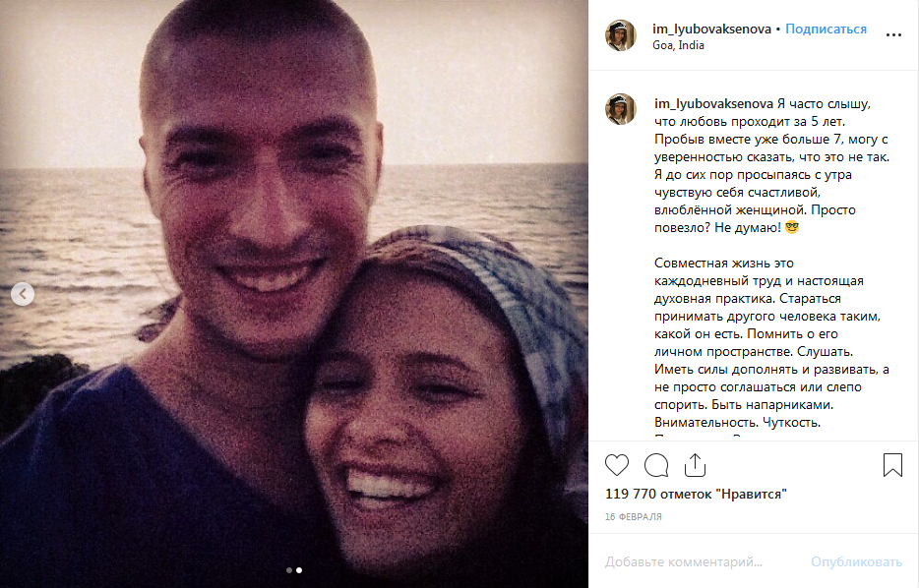Click the caption text paragraph about Совместная жизнь
The width and height of the screenshot is (919, 588).
point(771,342)
